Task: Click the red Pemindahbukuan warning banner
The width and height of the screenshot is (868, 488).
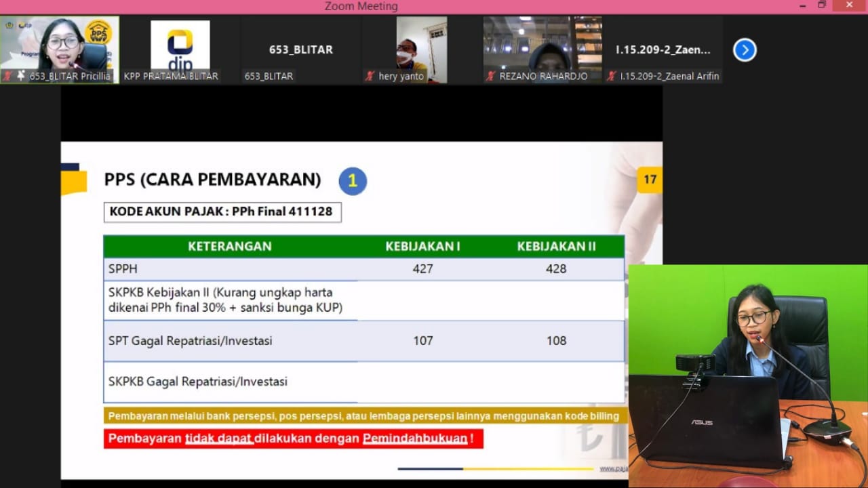Action: 293,439
